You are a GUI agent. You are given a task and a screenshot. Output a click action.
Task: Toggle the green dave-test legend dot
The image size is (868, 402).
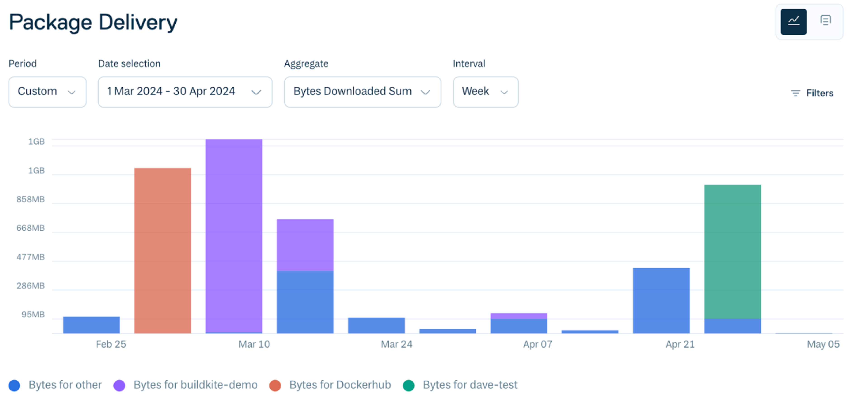coord(408,386)
